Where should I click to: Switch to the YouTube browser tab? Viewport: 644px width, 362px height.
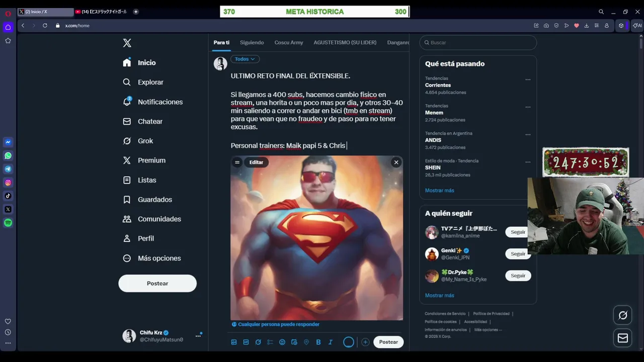click(102, 12)
